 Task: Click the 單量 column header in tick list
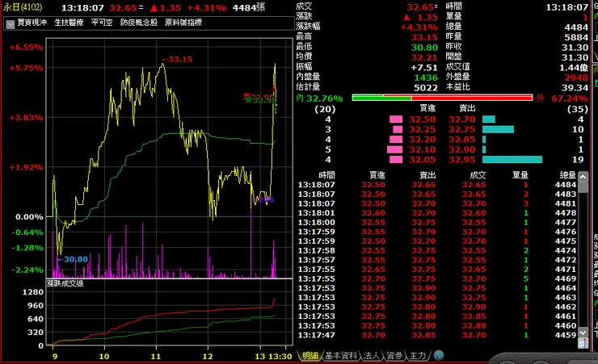pos(520,175)
